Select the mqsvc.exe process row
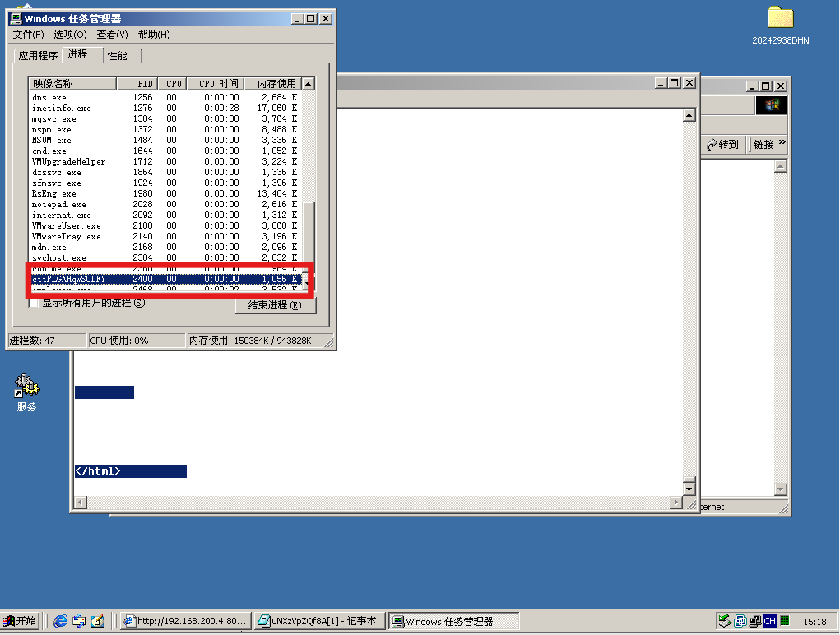840x635 pixels. (165, 119)
